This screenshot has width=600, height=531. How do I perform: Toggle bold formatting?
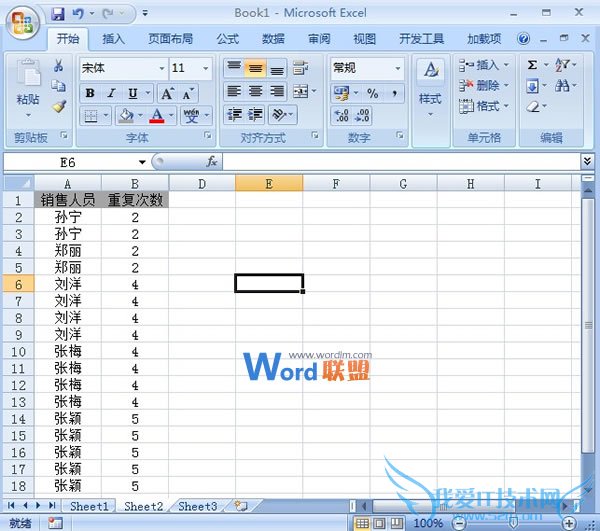tap(90, 93)
